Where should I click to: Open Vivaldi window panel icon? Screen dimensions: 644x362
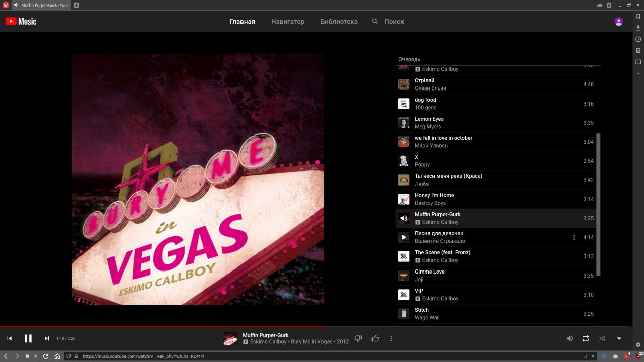[638, 62]
